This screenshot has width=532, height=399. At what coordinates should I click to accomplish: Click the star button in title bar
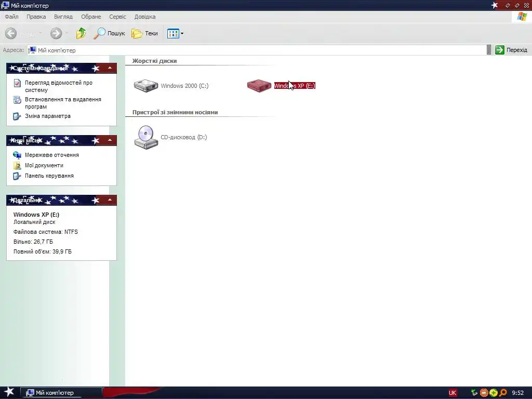click(495, 5)
